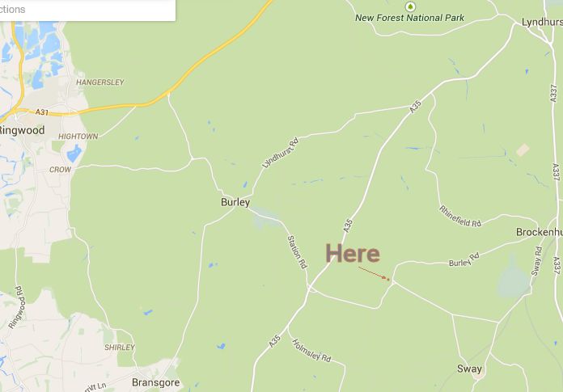Screen dimensions: 563x392
Task: Select the SHIRLEY locality label
Action: coord(120,348)
